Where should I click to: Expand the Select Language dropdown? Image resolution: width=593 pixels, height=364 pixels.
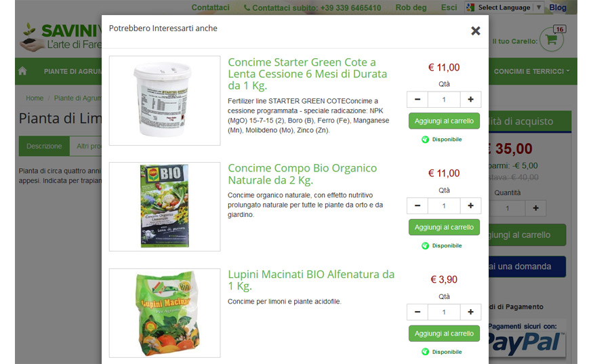[504, 7]
